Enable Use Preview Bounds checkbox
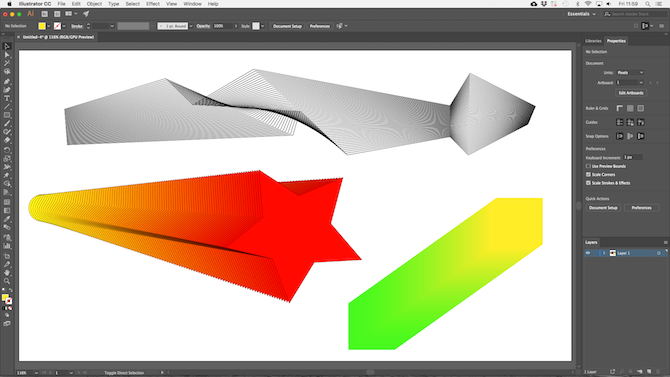The height and width of the screenshot is (377, 670). coord(588,166)
